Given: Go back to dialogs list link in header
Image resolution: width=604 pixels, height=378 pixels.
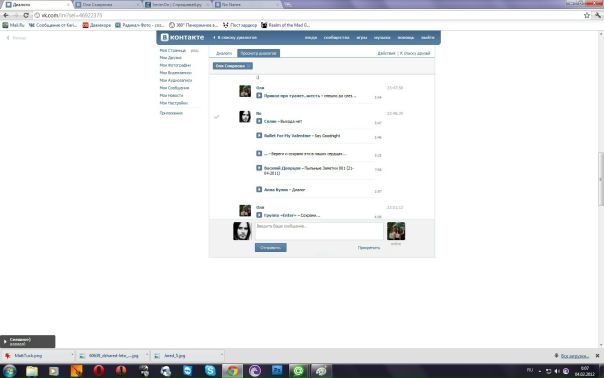Looking at the screenshot, I should point(235,37).
